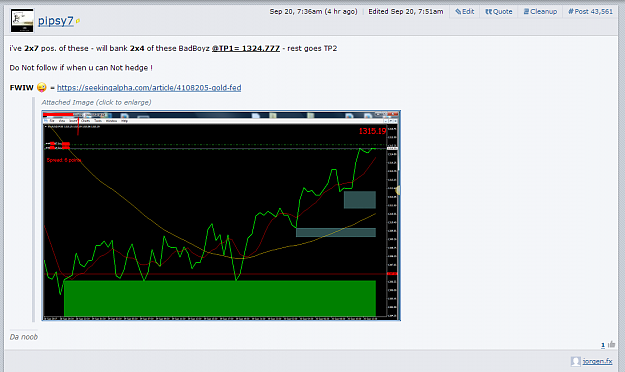Click the 'Da noob' signature text
The height and width of the screenshot is (372, 625).
pyautogui.click(x=24, y=337)
